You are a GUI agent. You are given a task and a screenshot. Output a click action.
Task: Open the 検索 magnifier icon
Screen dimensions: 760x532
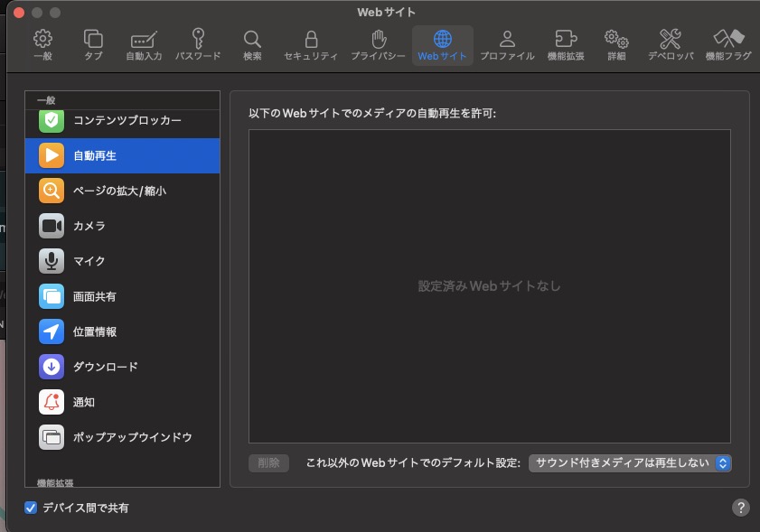point(252,39)
